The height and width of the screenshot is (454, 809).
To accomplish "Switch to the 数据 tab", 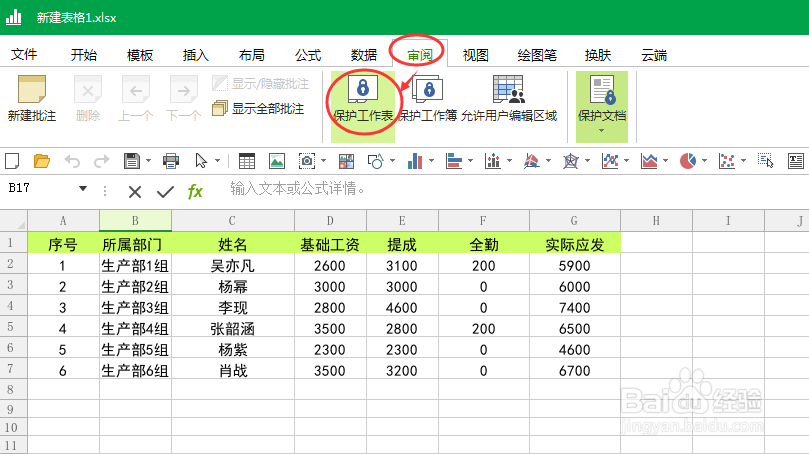I will pyautogui.click(x=364, y=55).
